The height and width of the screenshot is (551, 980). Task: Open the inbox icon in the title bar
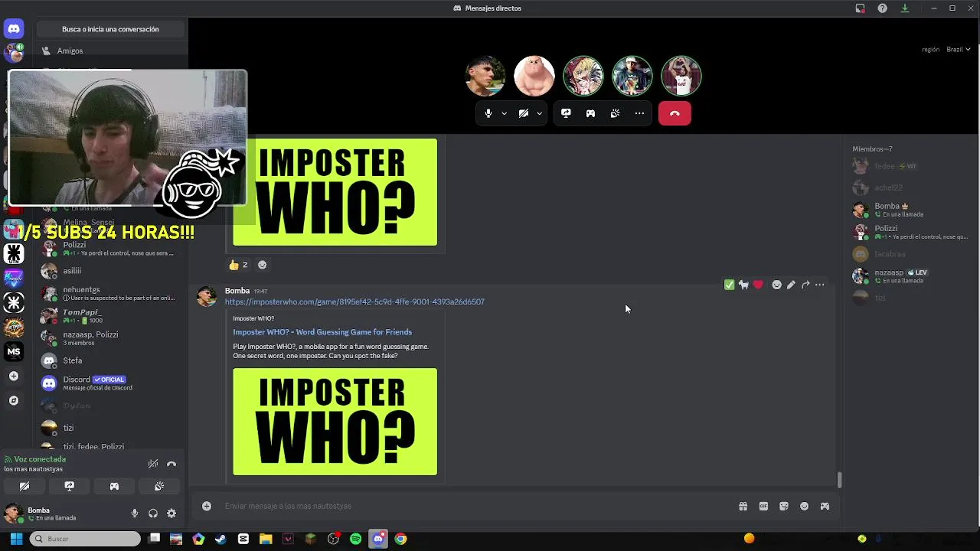click(861, 8)
